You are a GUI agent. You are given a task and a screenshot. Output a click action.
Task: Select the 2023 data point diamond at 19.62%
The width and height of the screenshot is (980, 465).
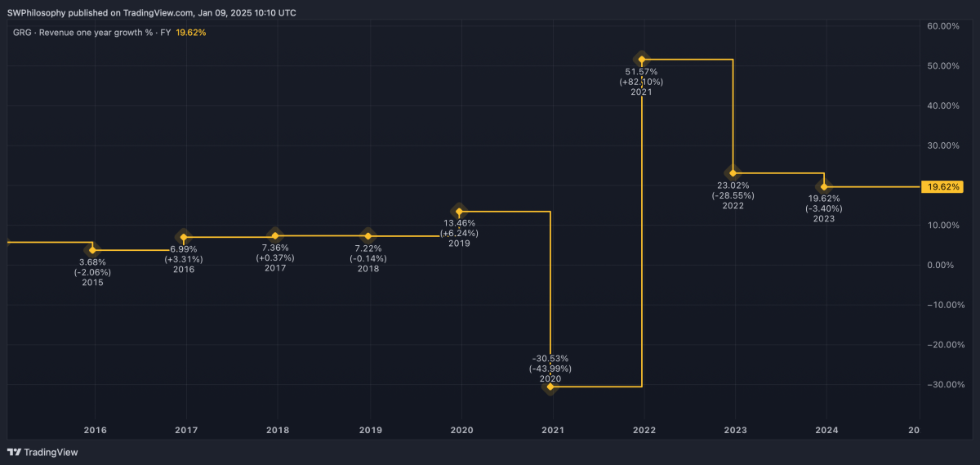pyautogui.click(x=824, y=186)
